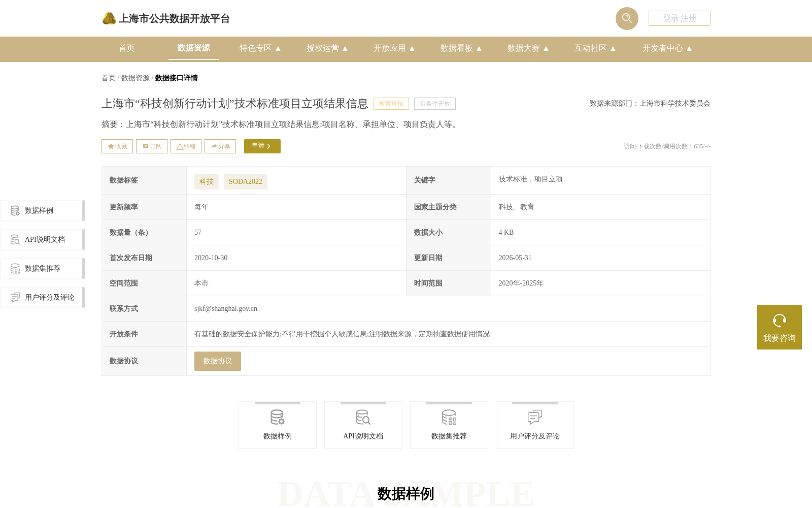Expand the 开放应用 menu
The height and width of the screenshot is (508, 812).
394,48
